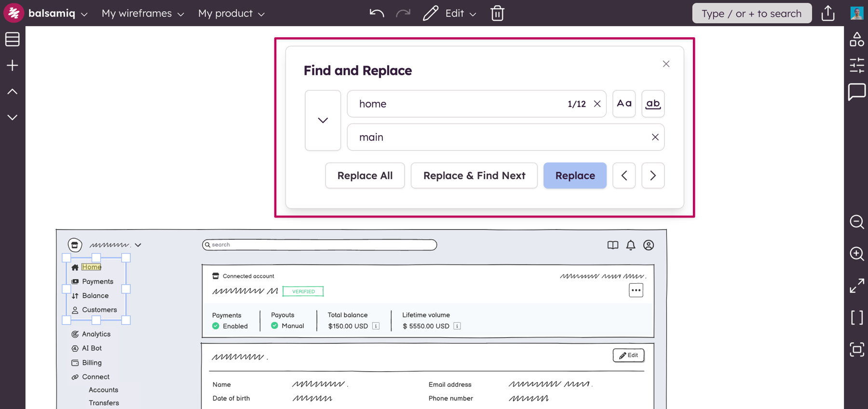Open the My wireframes menu
Image resolution: width=868 pixels, height=409 pixels.
(143, 14)
